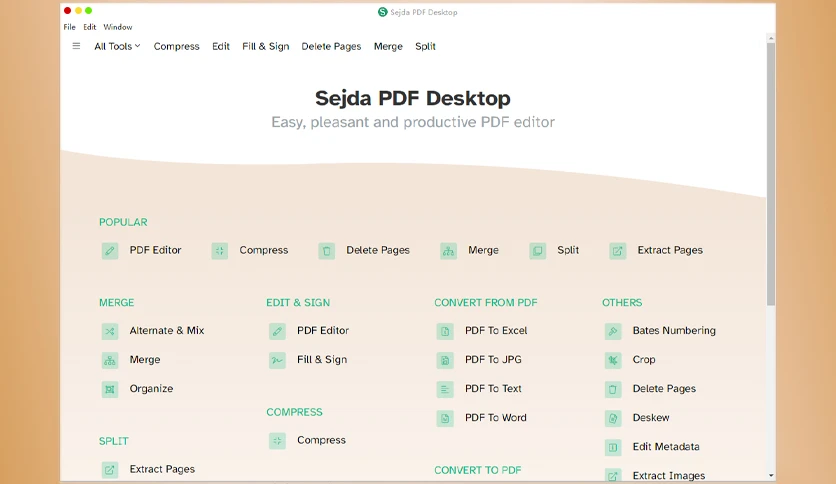Viewport: 836px width, 484px height.
Task: Open Compress link under Popular
Action: click(x=263, y=250)
